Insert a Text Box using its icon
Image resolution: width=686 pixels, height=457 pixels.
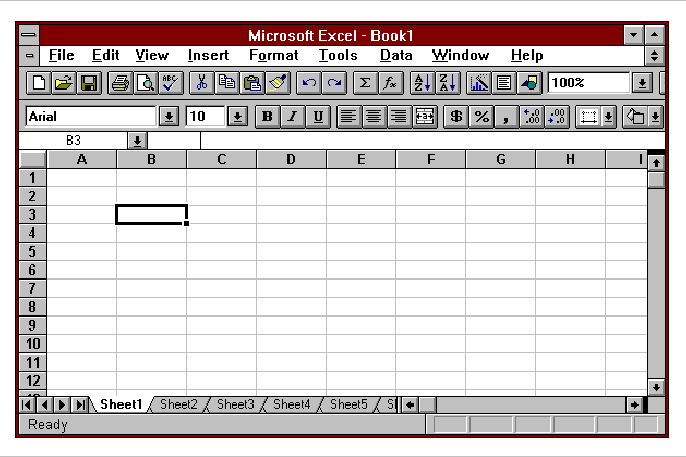[x=504, y=83]
